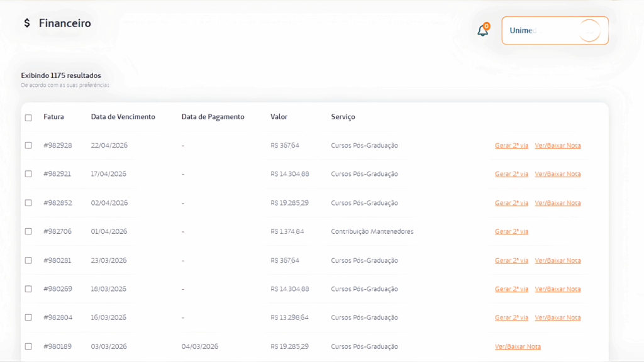Click the Fatura column header

click(53, 117)
